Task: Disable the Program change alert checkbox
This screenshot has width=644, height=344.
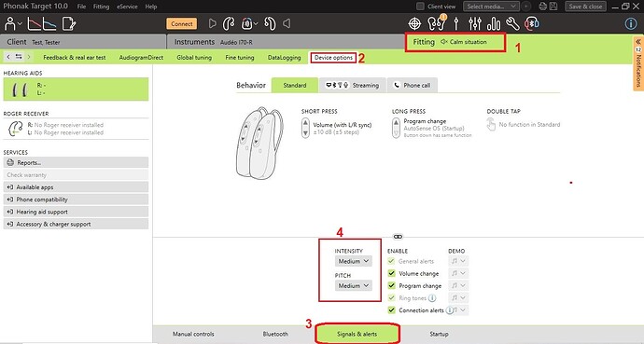Action: [391, 286]
